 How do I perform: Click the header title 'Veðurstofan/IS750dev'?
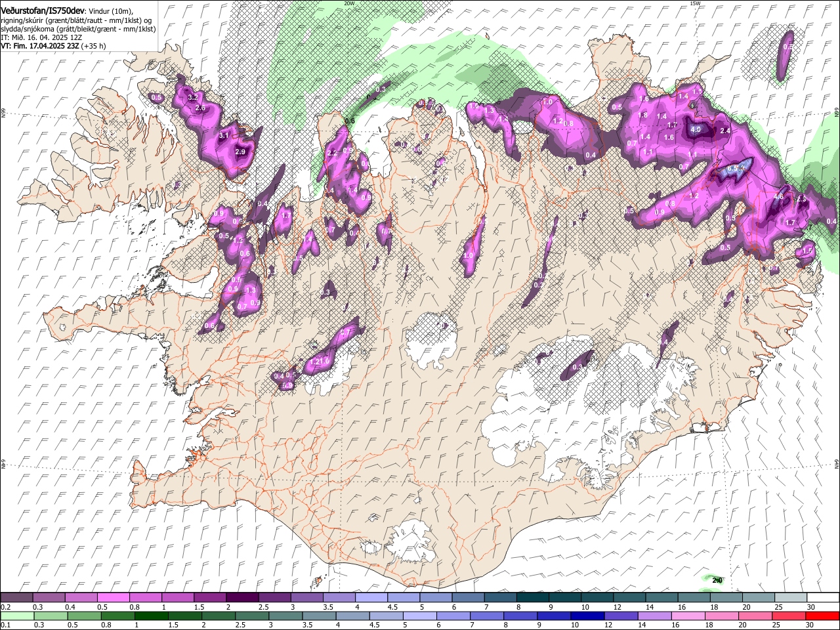pyautogui.click(x=43, y=11)
